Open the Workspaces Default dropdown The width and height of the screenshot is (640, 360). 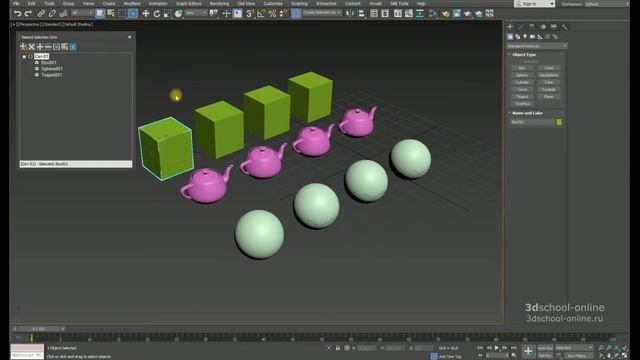tap(606, 4)
